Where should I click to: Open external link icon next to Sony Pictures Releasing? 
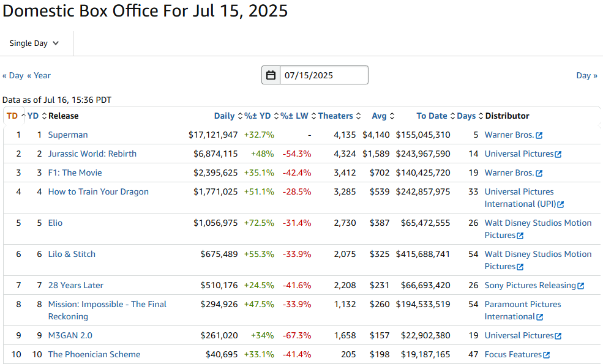tap(581, 286)
